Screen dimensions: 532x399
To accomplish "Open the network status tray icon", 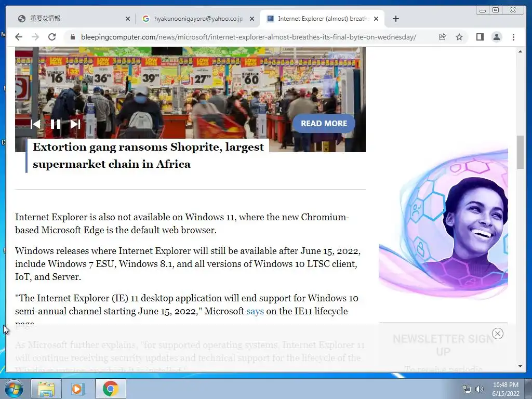I will [467, 389].
